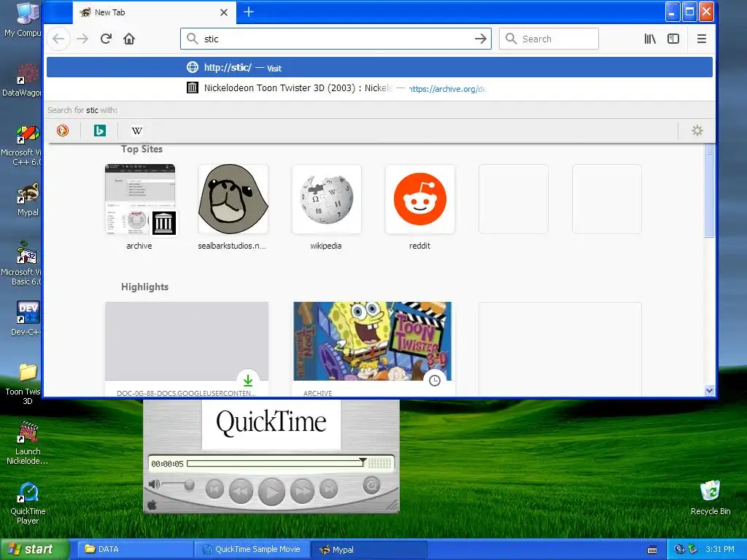Viewport: 747px width, 560px height.
Task: Click the history clock icon on highlight
Action: (435, 381)
